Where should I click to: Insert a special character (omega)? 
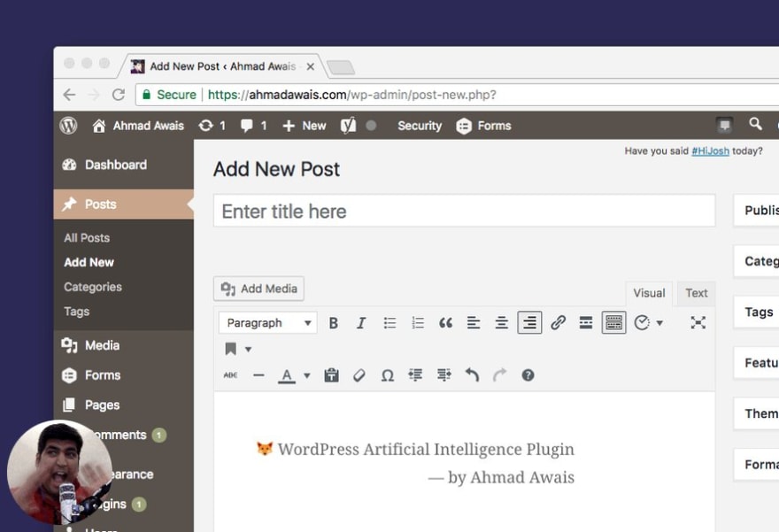(x=388, y=375)
